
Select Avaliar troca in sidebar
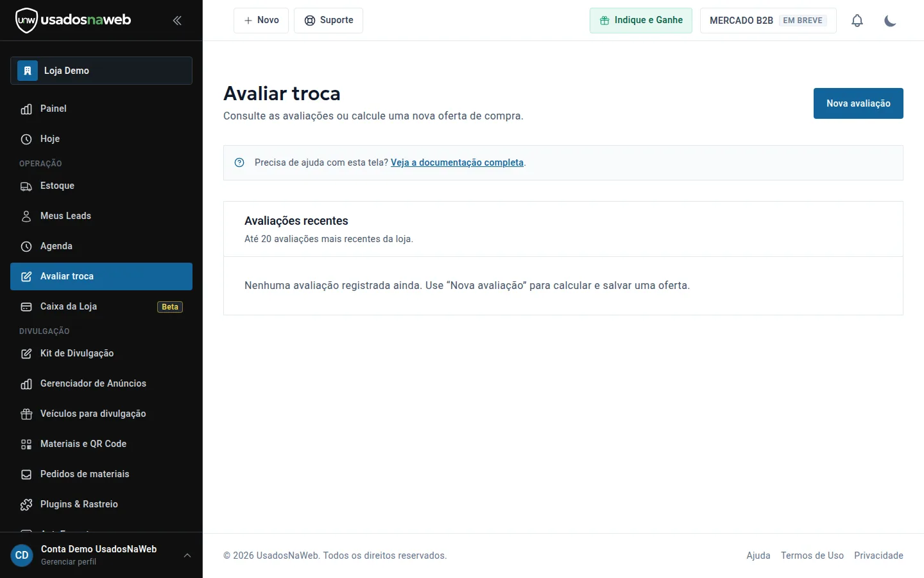[x=101, y=276]
